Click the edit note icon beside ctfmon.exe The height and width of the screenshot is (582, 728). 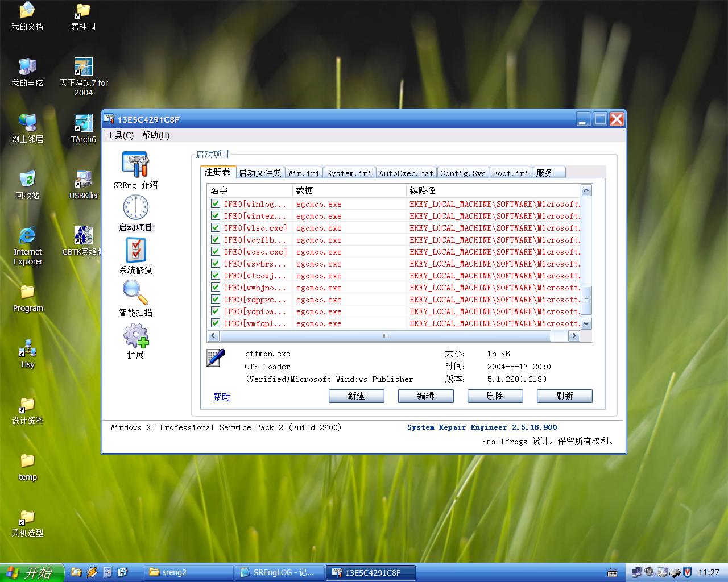tap(216, 358)
